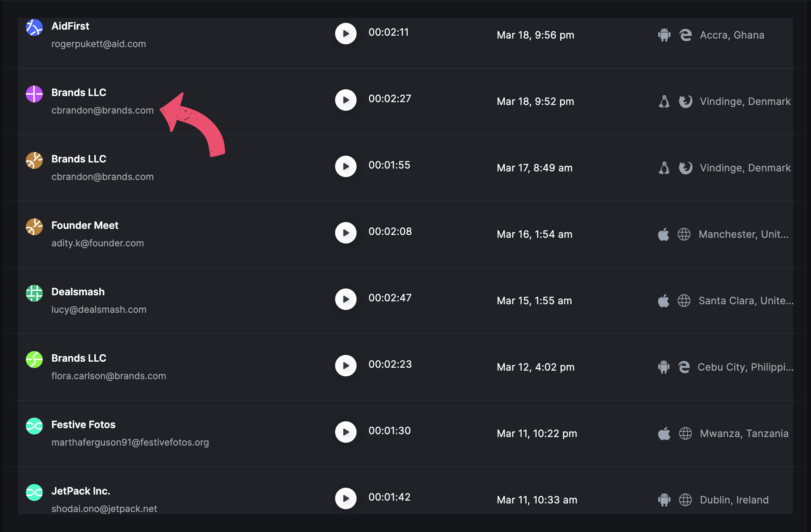
Task: Play the Founder Meet session recording
Action: (x=345, y=233)
